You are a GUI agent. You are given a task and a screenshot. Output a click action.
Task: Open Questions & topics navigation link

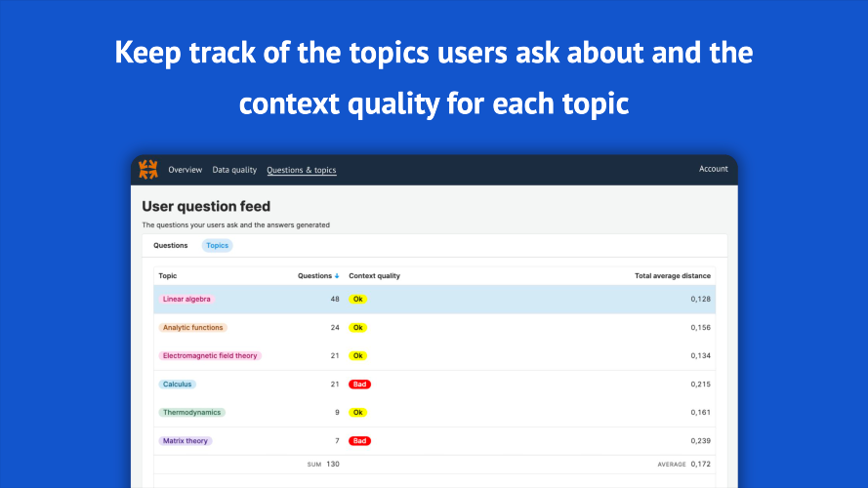click(x=301, y=170)
